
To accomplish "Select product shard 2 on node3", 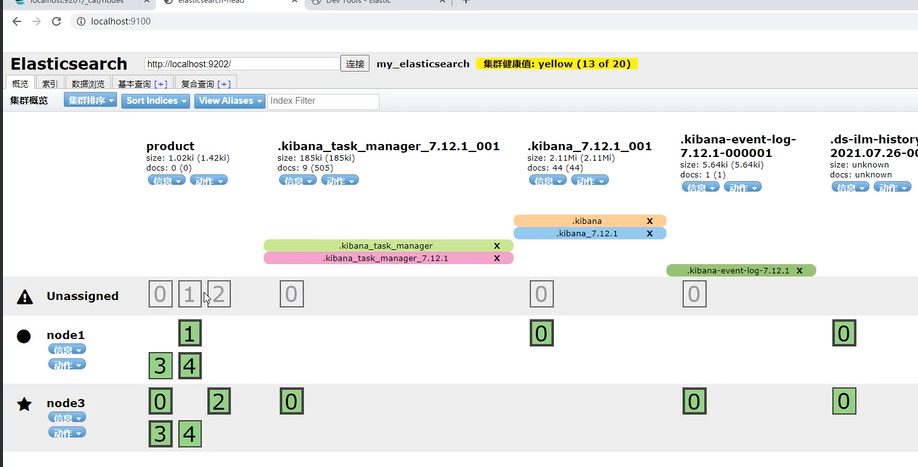I will (x=219, y=401).
